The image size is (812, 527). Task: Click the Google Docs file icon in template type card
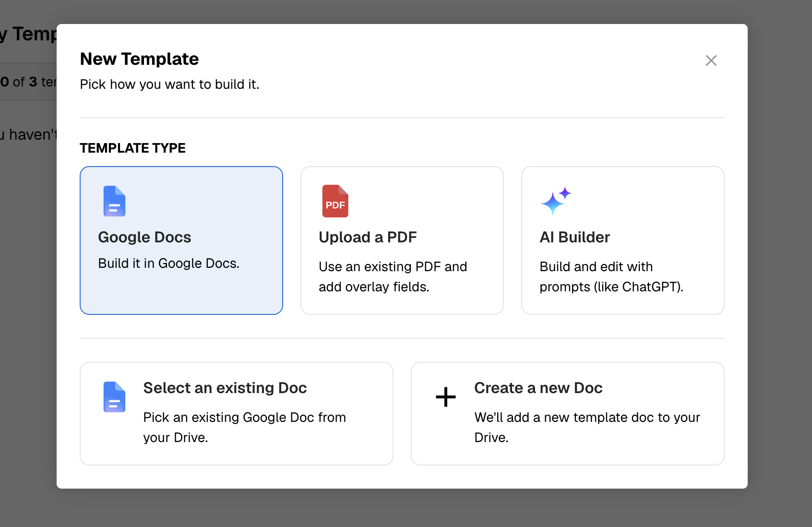click(114, 201)
